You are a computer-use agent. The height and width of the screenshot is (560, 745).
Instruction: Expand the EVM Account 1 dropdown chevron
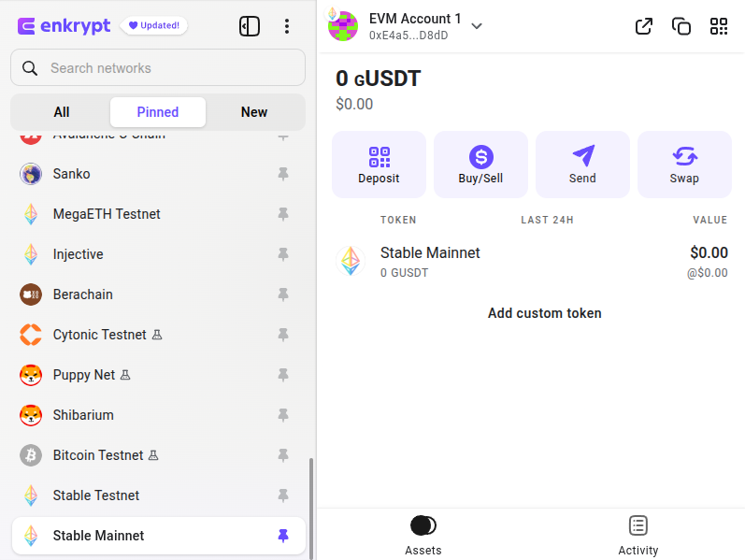(x=477, y=26)
